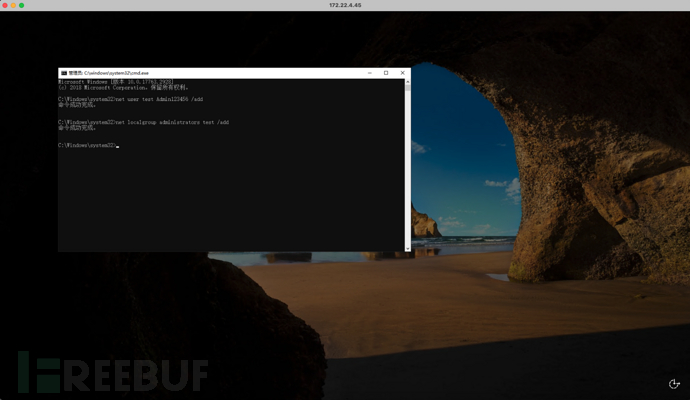Viewport: 690px width, 400px height.
Task: Click the console scrollbar down arrow
Action: click(407, 247)
